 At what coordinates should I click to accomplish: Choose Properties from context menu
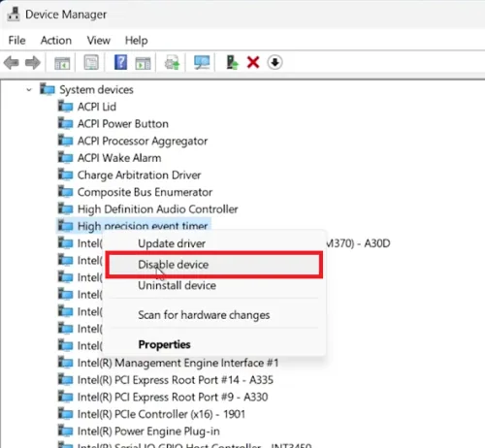[213, 344]
